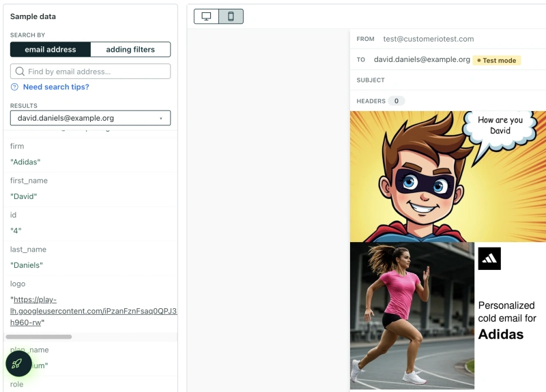Click the Find by email address field
The height and width of the screenshot is (392, 546).
coord(91,72)
